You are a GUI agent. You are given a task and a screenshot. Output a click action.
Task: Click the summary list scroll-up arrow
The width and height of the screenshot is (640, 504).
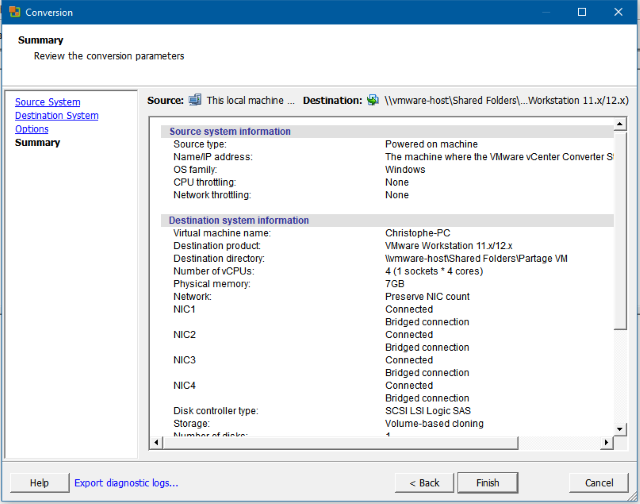click(x=621, y=126)
